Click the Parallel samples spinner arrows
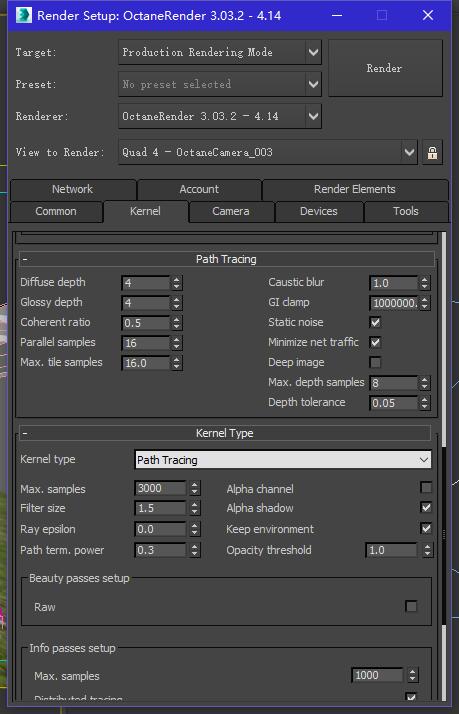This screenshot has height=714, width=459. coord(177,343)
